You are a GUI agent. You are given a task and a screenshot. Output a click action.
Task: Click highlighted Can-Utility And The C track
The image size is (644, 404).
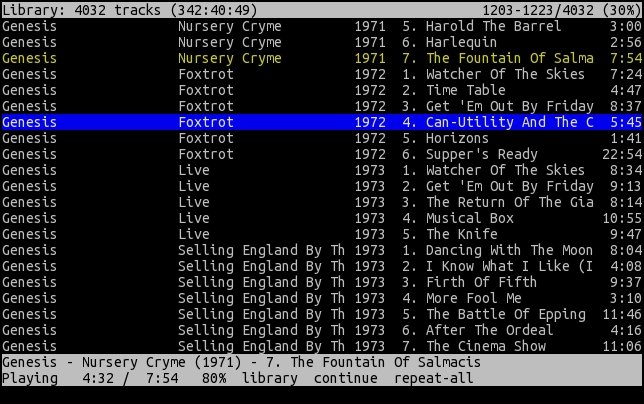pyautogui.click(x=322, y=122)
